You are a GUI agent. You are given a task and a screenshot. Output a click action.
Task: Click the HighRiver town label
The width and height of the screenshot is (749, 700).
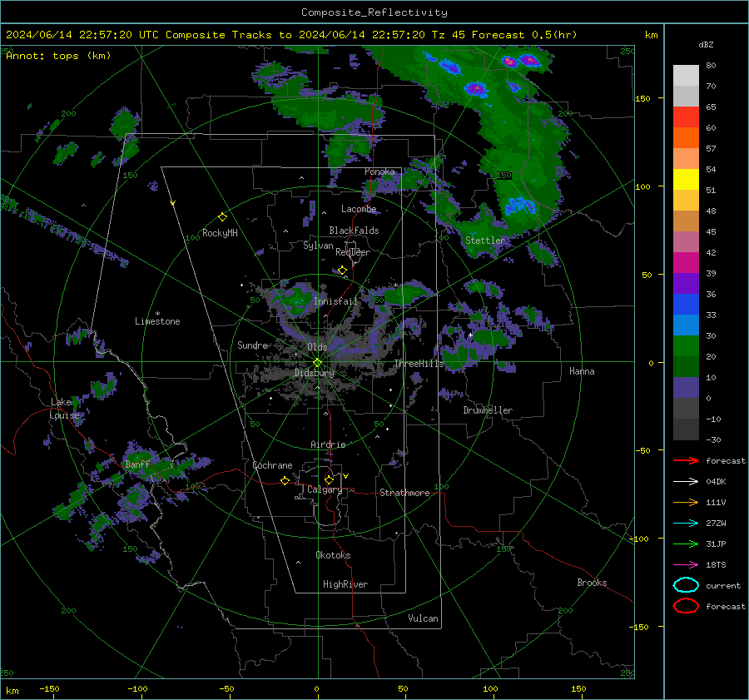(345, 584)
